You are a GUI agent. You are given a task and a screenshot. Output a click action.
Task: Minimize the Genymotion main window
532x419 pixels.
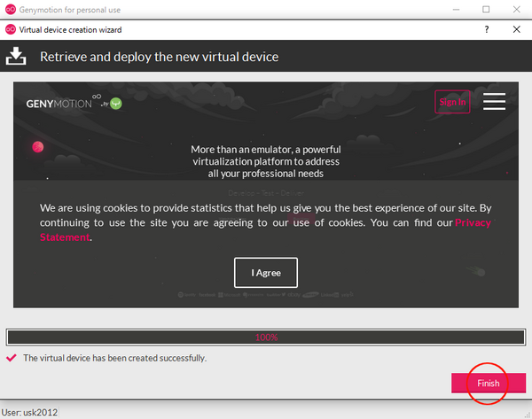[x=456, y=10]
